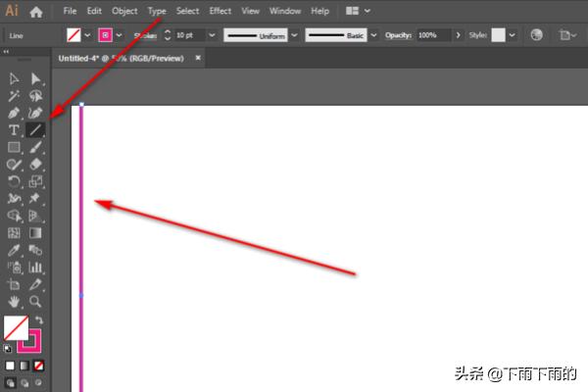This screenshot has height=392, width=588.
Task: Set the None color mode below swatches
Action: [39, 366]
